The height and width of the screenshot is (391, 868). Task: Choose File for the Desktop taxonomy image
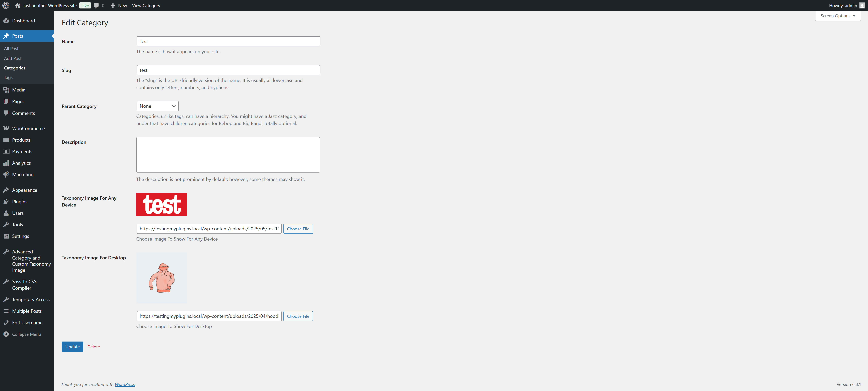click(x=298, y=316)
